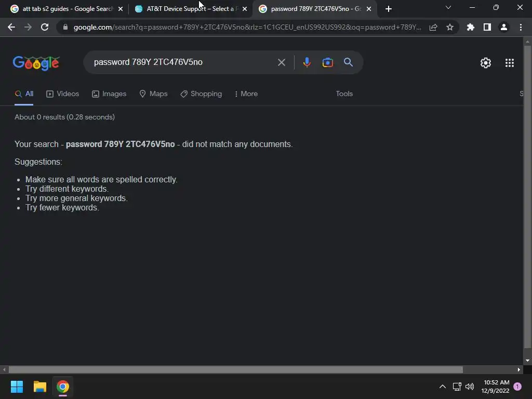Viewport: 532px width, 399px height.
Task: Click the browser address bar URL
Action: coord(247,27)
